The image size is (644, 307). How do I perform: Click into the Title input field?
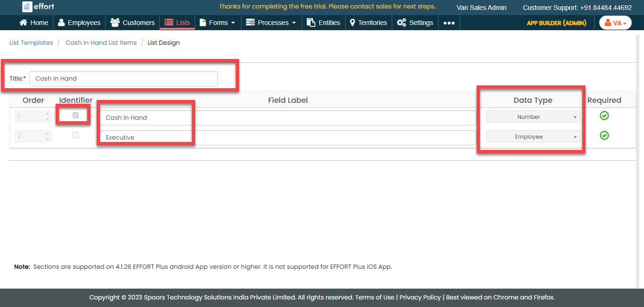pos(123,79)
